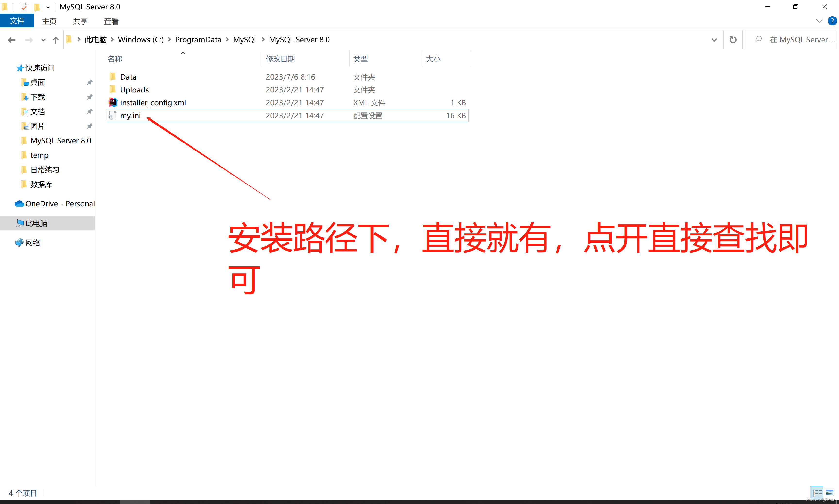Click the pin icon beside 下载

[89, 97]
